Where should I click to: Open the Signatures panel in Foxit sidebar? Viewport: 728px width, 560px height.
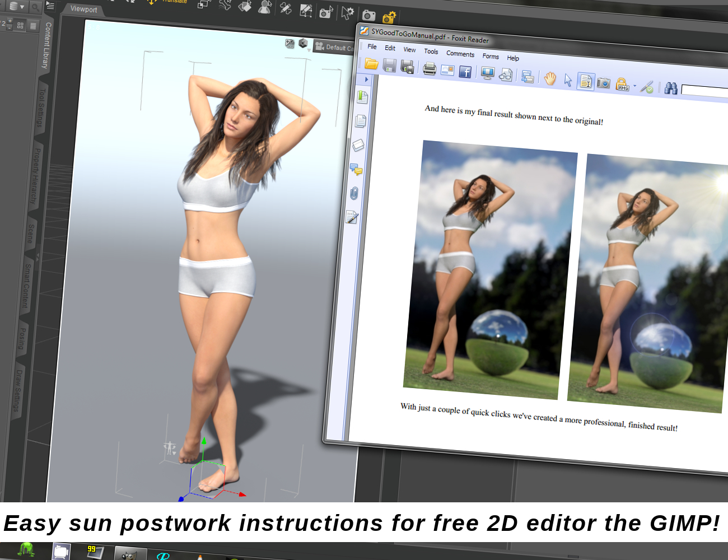(352, 217)
